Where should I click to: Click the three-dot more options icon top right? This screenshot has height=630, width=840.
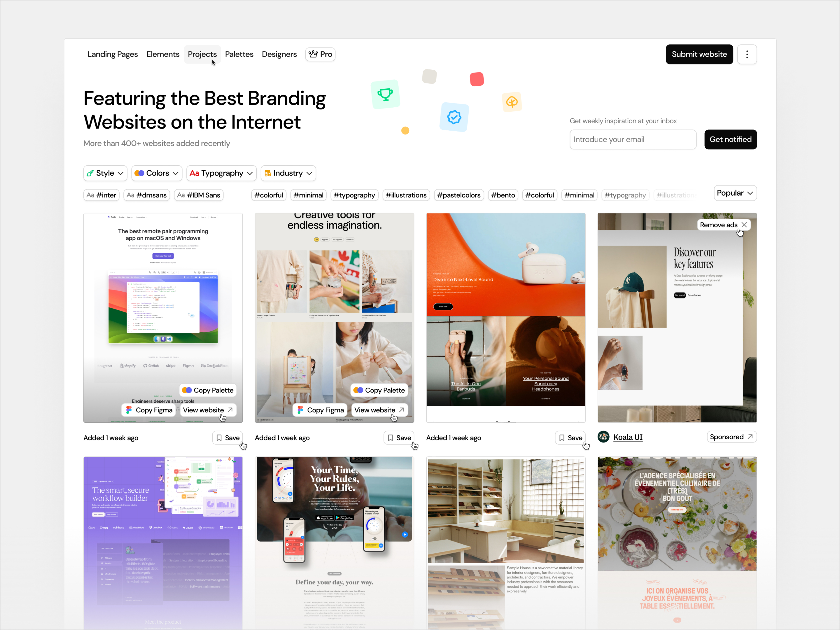click(x=748, y=54)
